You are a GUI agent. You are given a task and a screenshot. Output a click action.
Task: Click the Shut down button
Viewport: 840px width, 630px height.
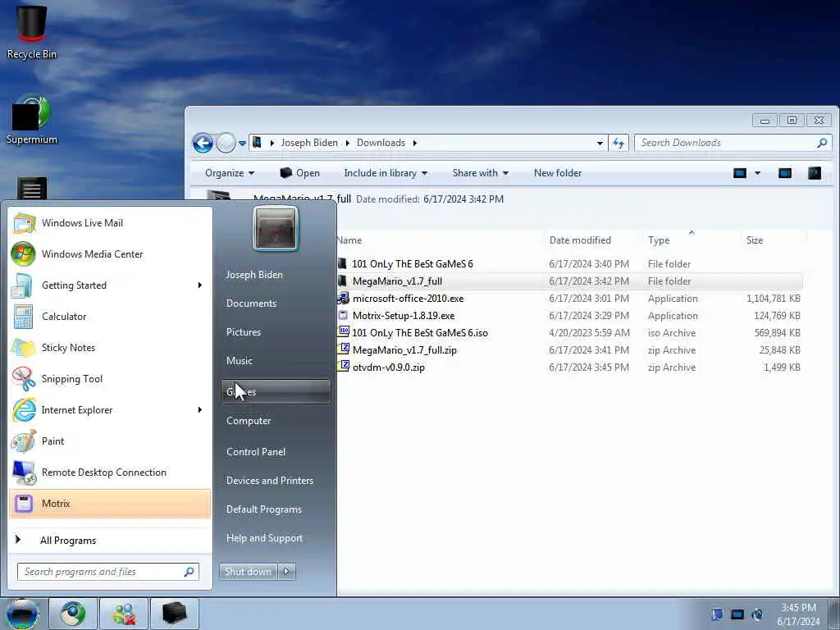(249, 572)
